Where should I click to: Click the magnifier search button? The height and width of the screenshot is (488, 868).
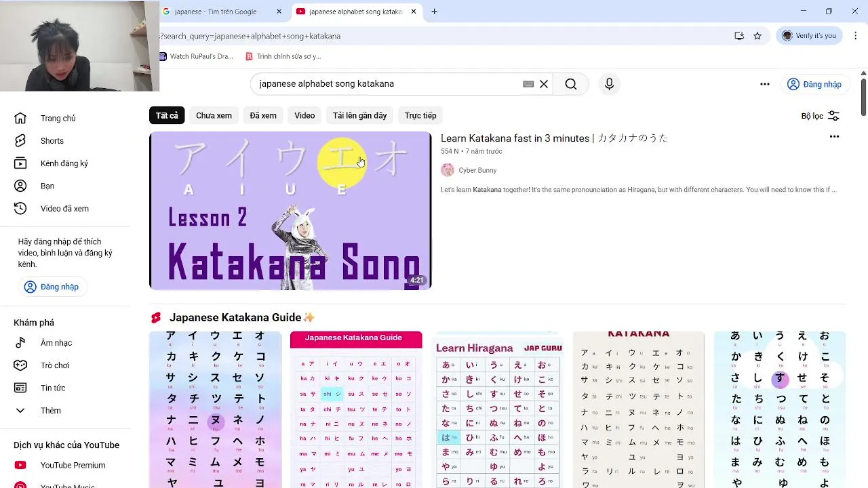pyautogui.click(x=571, y=84)
